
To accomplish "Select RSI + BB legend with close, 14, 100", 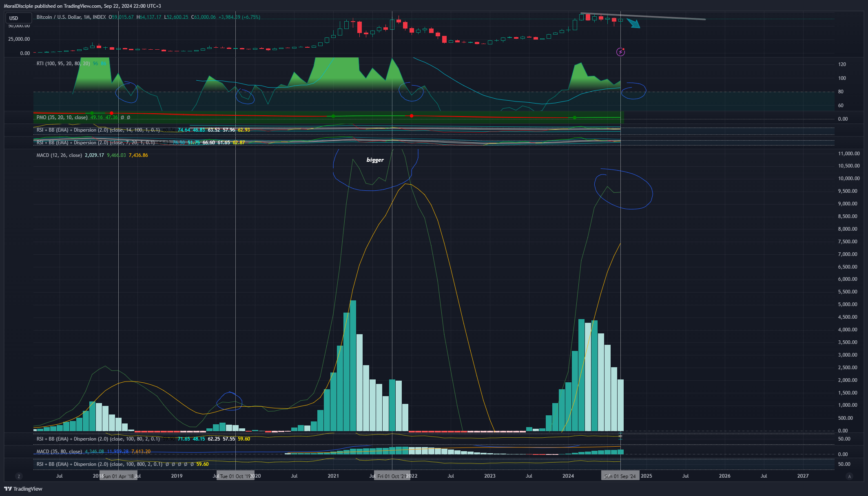I will pos(98,130).
